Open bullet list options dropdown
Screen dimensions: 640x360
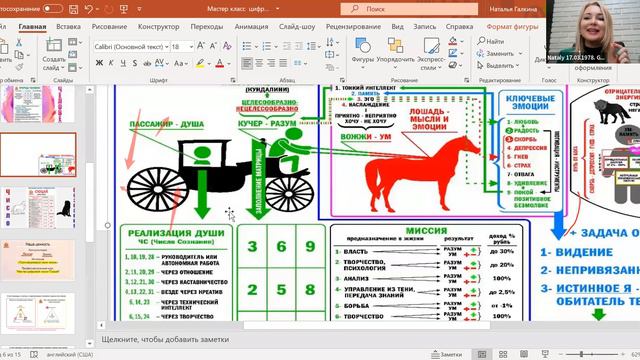256,47
